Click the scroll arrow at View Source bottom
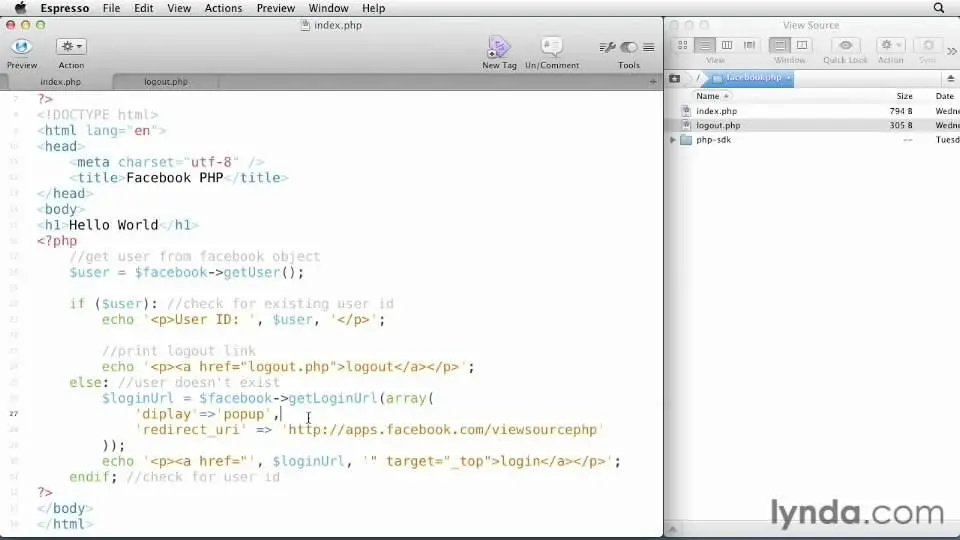This screenshot has height=540, width=960. coord(672,530)
